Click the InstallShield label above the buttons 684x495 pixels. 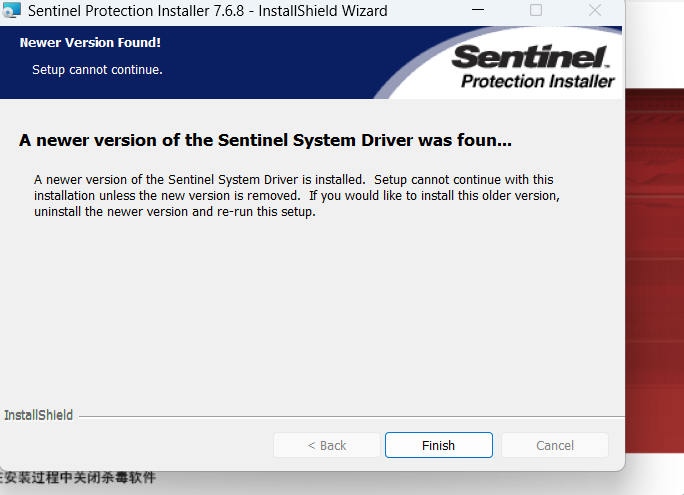point(38,415)
